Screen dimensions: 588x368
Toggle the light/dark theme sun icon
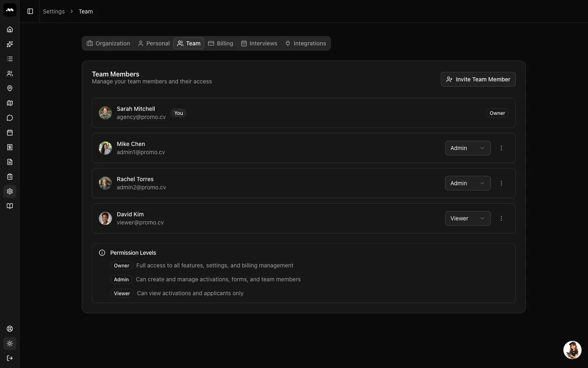pos(10,343)
